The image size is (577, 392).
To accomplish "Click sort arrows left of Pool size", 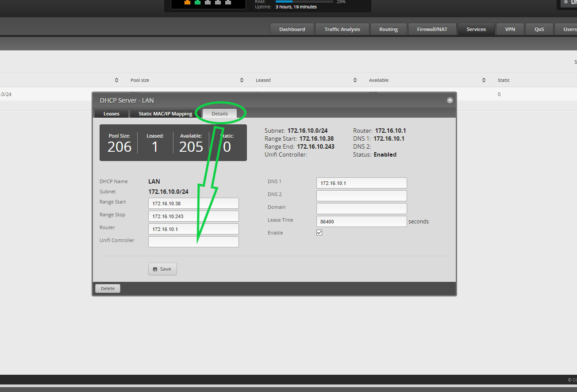I will pyautogui.click(x=116, y=80).
